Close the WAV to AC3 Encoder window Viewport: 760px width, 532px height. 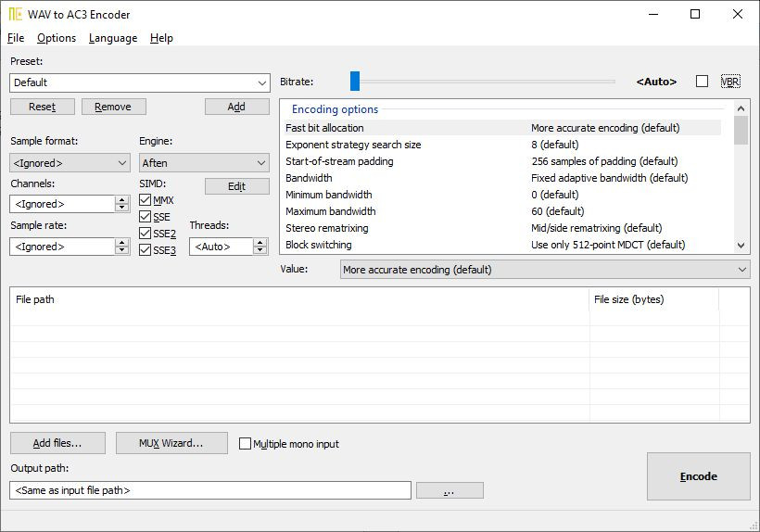(737, 14)
